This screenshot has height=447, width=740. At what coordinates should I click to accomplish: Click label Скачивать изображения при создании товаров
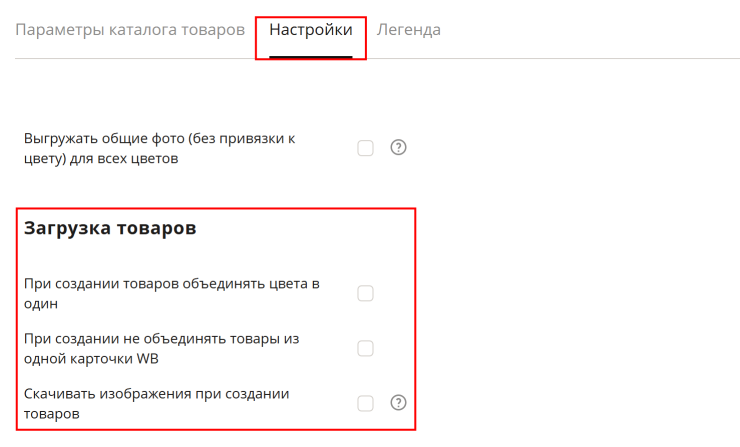point(156,404)
